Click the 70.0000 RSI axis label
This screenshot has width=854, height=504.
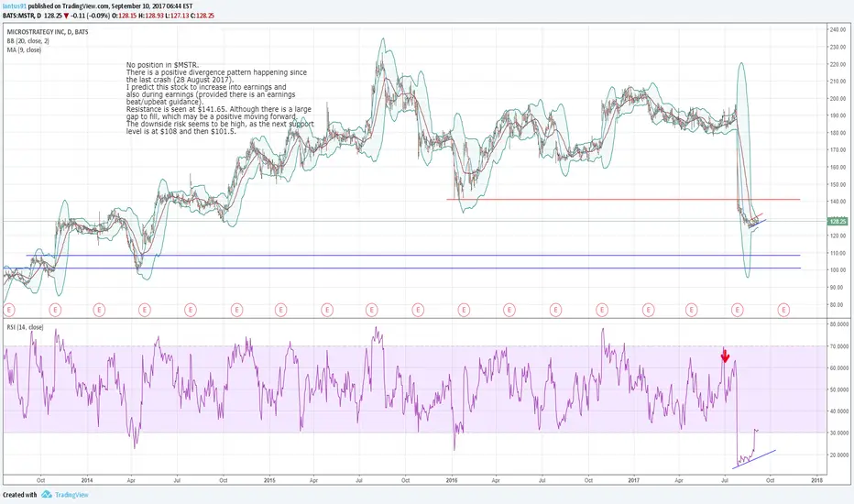pyautogui.click(x=839, y=346)
